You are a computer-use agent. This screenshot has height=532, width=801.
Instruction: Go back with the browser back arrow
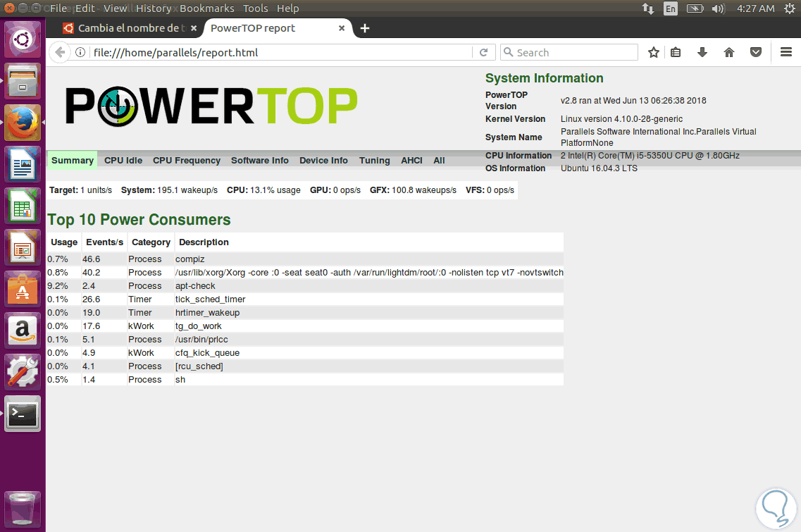pyautogui.click(x=60, y=52)
